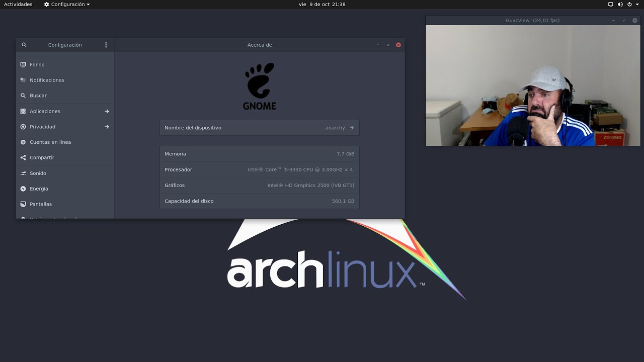Click the power icon in the top bar
Image resolution: width=644 pixels, height=362 pixels.
629,4
